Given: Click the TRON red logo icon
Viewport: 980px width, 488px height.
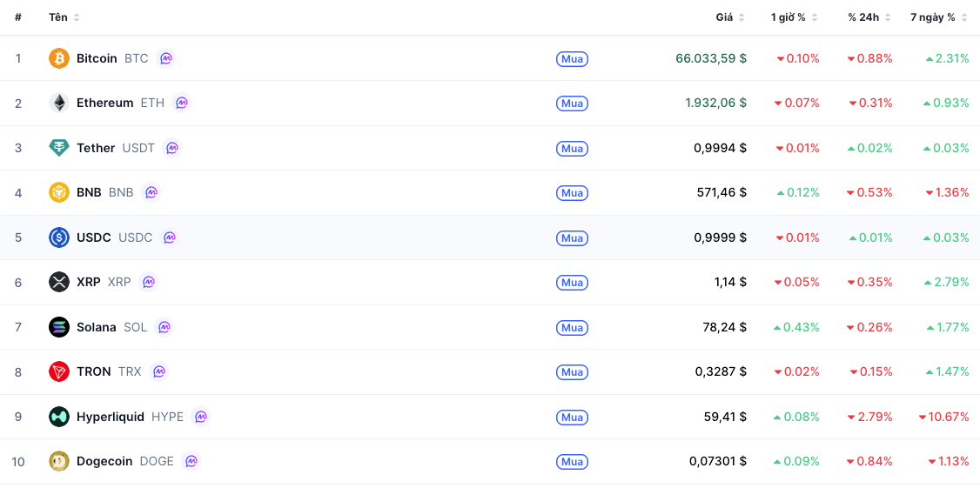Looking at the screenshot, I should (59, 371).
